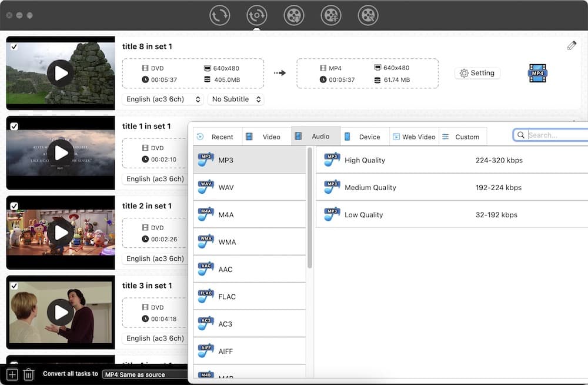Play the title 1 video preview
This screenshot has height=385, width=588.
pyautogui.click(x=61, y=153)
